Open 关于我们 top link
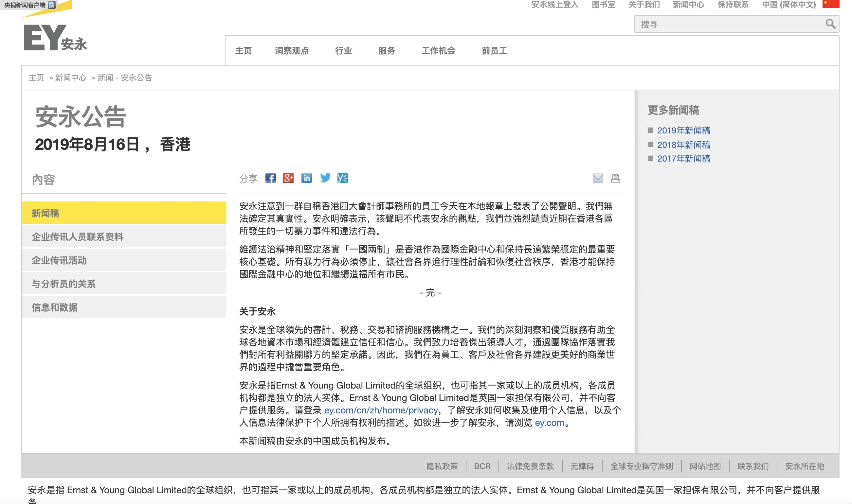 click(644, 4)
